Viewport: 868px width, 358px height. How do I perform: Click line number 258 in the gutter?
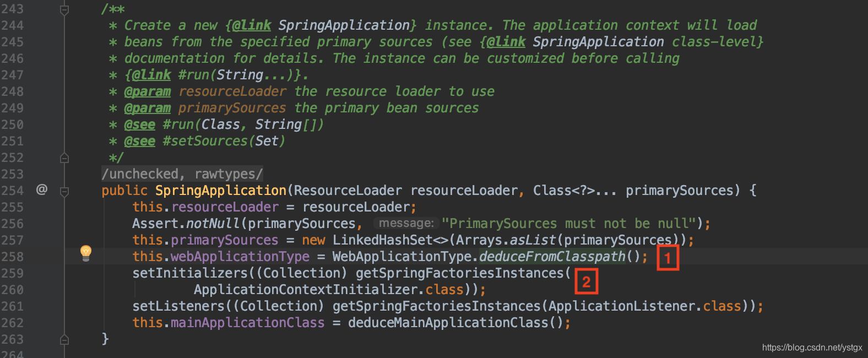(12, 257)
